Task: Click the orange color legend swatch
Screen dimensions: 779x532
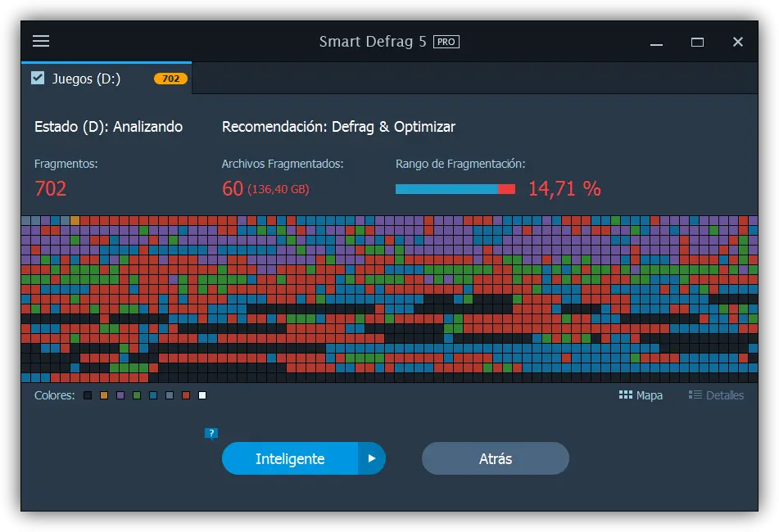Action: [x=104, y=395]
